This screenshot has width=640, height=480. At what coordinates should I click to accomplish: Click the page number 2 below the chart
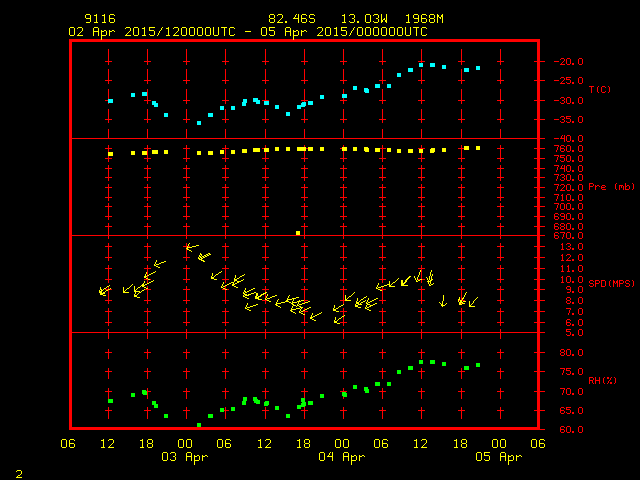coord(19,474)
